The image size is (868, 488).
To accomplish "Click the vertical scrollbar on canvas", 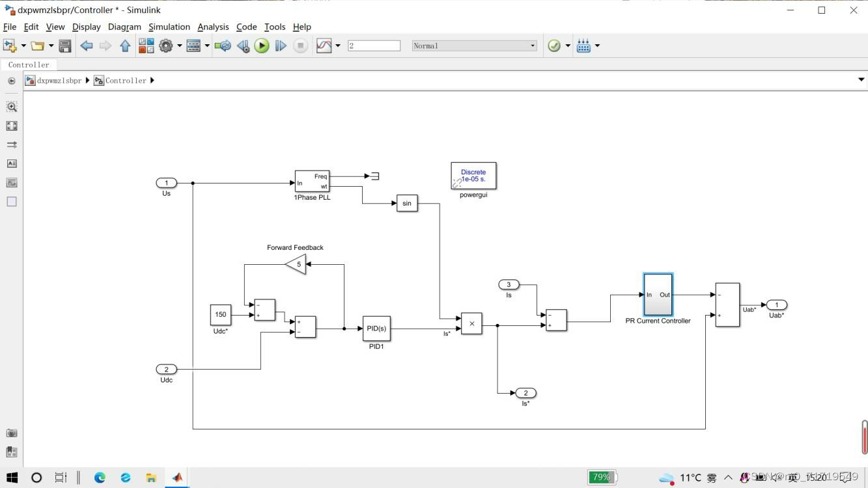I will tap(864, 437).
